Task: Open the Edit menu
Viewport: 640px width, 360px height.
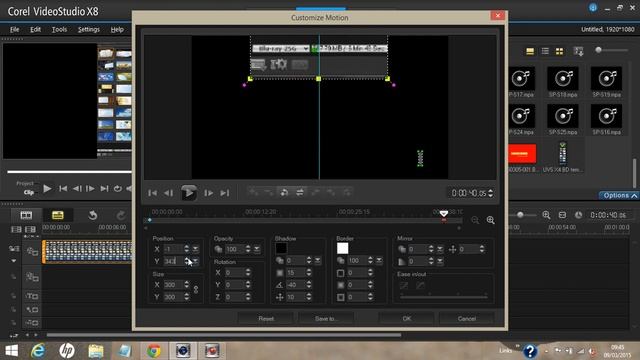Action: click(x=36, y=29)
